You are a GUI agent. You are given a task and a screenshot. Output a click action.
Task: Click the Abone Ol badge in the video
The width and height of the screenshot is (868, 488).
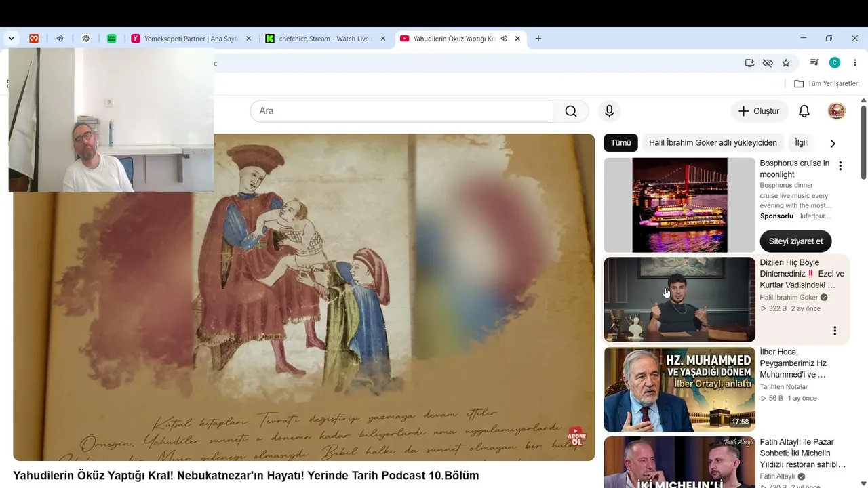tap(576, 436)
